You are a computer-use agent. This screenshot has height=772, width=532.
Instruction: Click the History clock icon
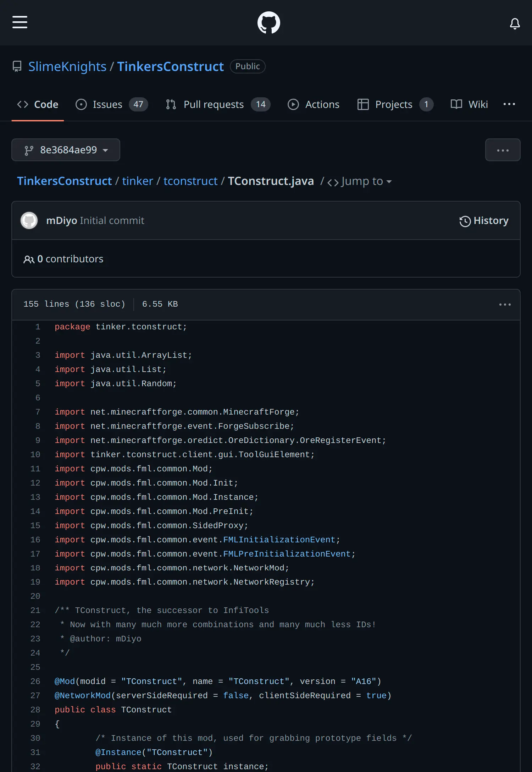pos(465,221)
